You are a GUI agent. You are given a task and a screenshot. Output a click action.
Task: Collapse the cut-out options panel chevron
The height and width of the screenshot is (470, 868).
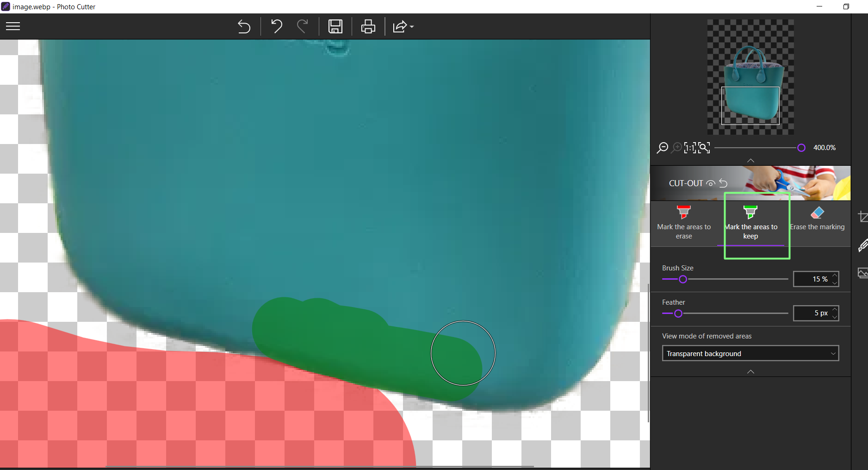[x=750, y=372]
